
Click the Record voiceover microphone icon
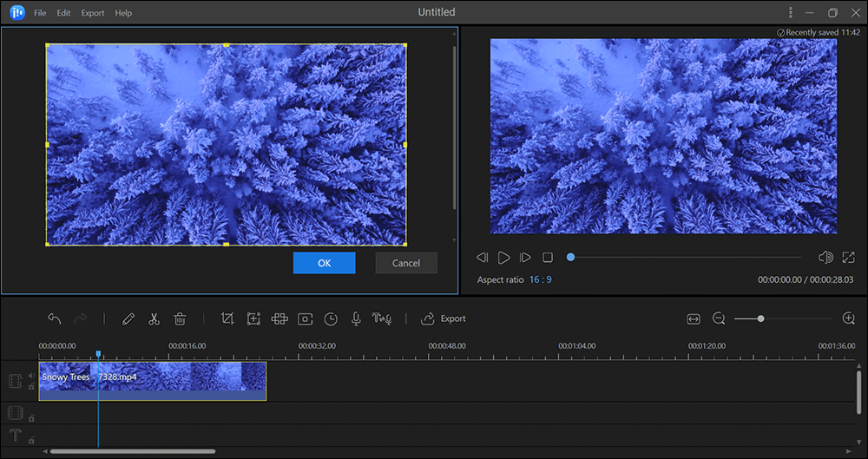click(x=356, y=319)
